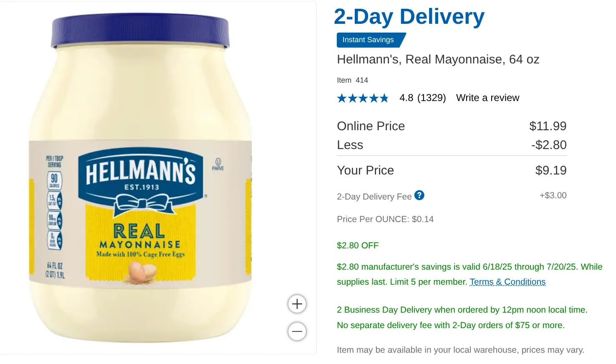This screenshot has width=616, height=364.
Task: Click the Hellmann's logo on the jar
Action: [141, 177]
